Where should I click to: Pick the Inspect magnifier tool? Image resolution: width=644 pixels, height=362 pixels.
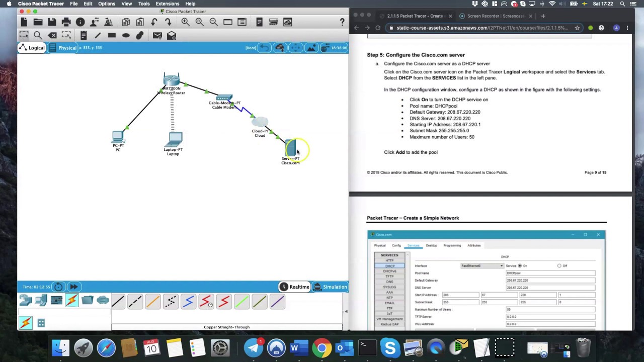pyautogui.click(x=38, y=35)
